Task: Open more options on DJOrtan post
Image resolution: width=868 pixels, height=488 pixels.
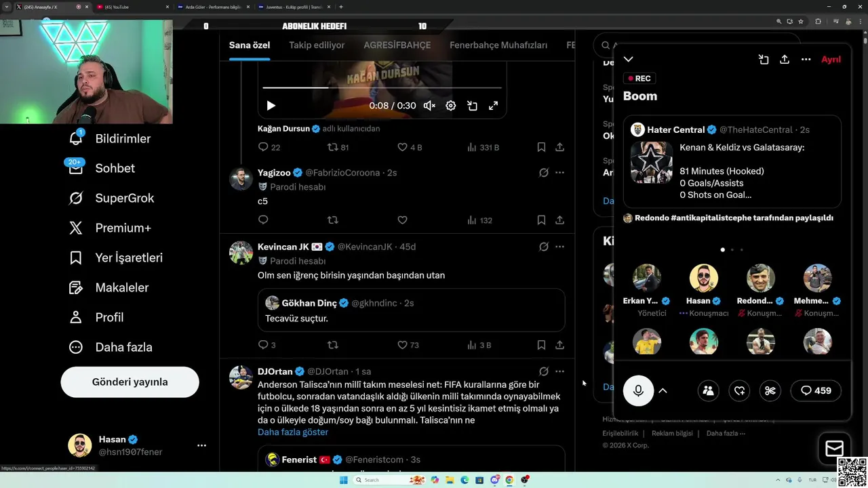Action: (x=559, y=371)
